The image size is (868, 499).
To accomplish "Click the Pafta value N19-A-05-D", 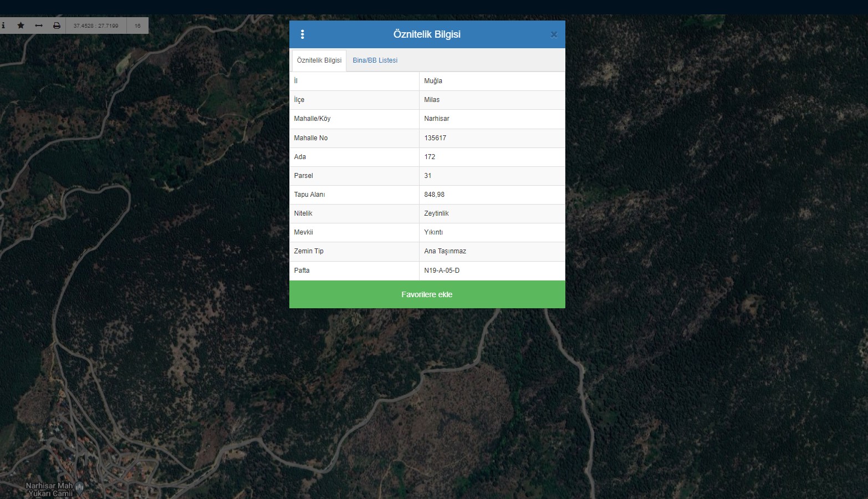I will 442,271.
